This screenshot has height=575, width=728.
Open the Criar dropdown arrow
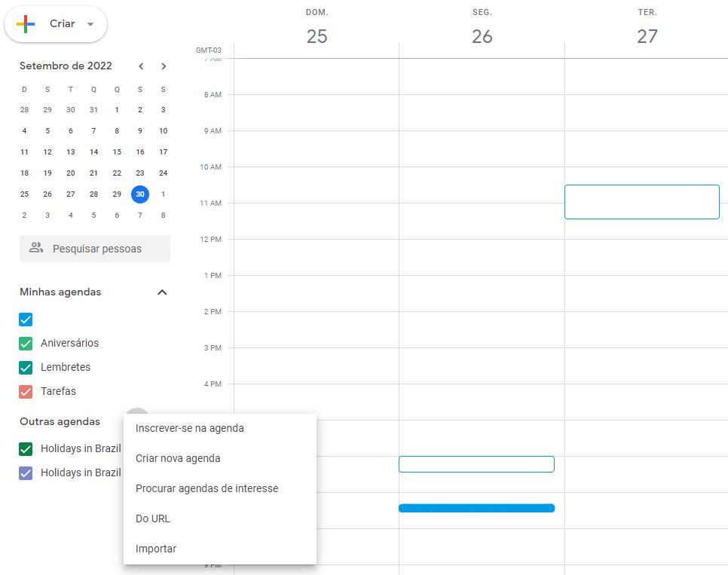click(x=90, y=24)
